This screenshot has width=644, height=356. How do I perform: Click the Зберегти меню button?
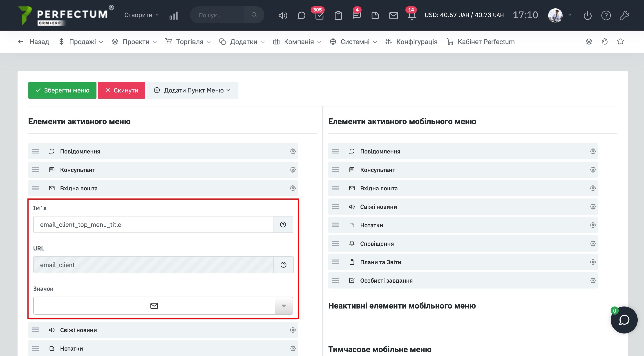(x=62, y=90)
